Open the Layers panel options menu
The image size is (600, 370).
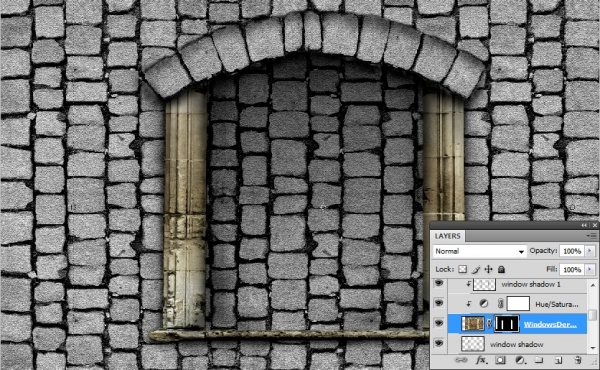(593, 236)
